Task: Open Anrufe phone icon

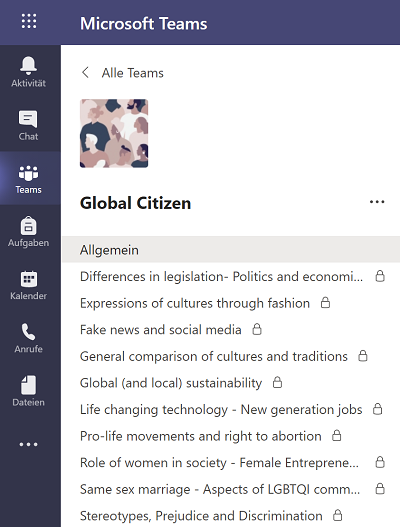Action: pos(29,332)
